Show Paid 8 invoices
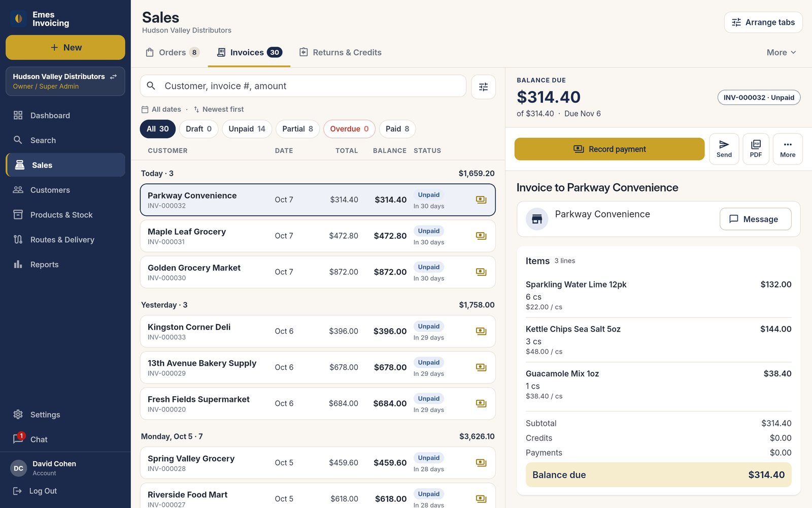 [397, 129]
